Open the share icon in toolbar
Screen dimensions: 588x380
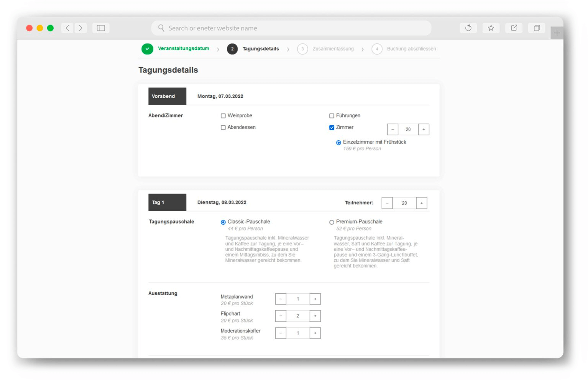514,28
